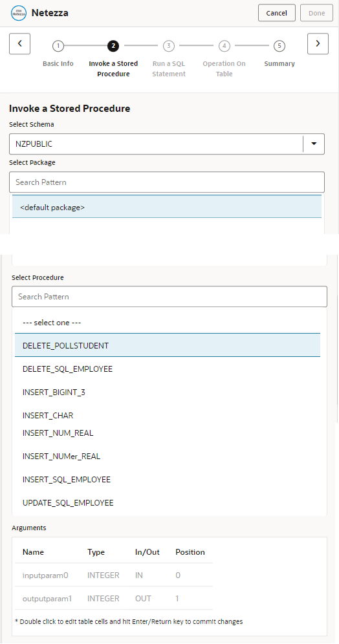Select INSERT_CHAR procedure
339x644 pixels.
pos(168,415)
